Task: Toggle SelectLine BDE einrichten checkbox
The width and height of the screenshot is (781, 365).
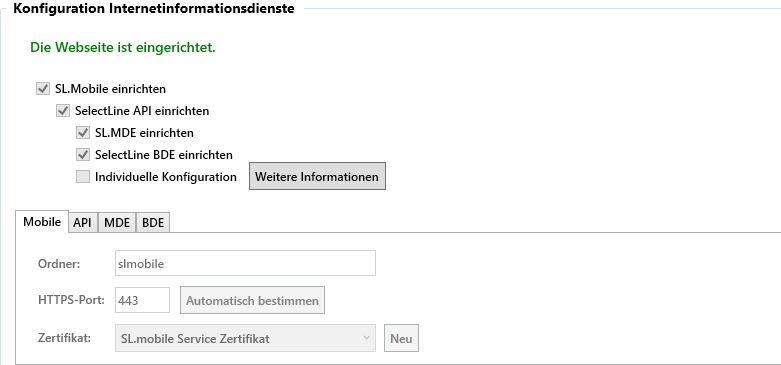Action: click(83, 155)
